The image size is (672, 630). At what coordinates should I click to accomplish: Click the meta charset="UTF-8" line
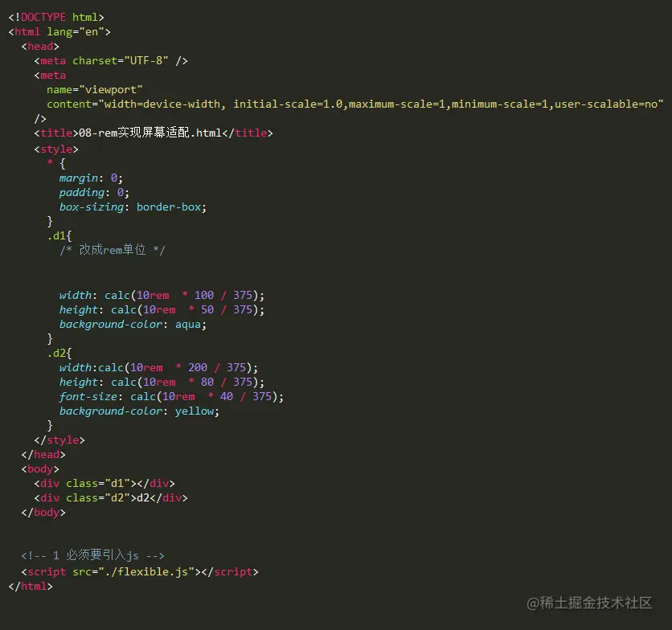pyautogui.click(x=111, y=61)
